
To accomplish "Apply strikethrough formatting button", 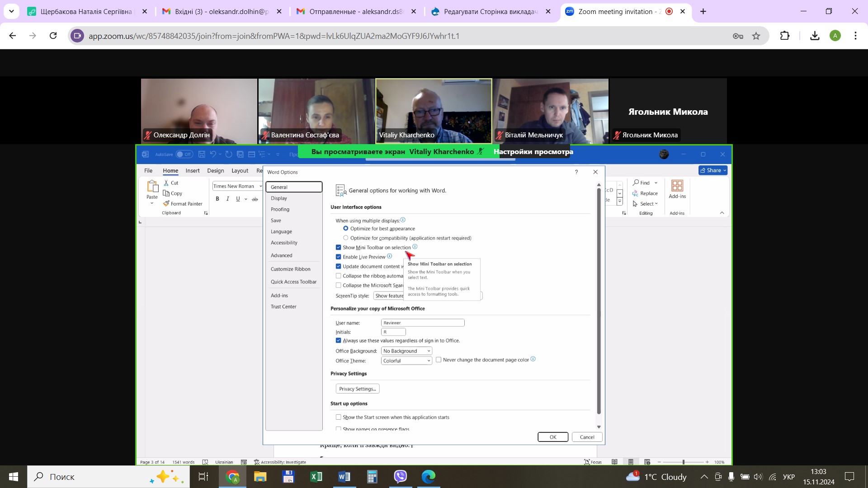I will [x=255, y=199].
